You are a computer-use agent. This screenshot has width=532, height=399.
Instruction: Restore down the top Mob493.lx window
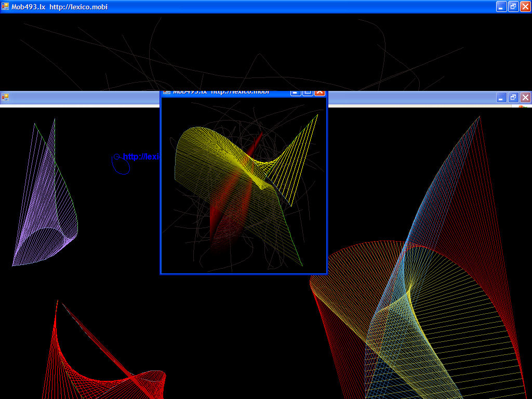tap(513, 7)
